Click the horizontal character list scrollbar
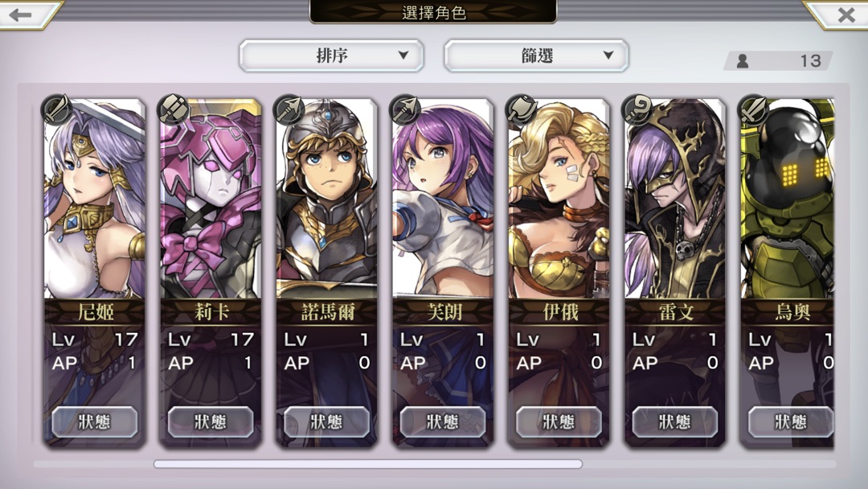The width and height of the screenshot is (868, 489). tap(368, 464)
